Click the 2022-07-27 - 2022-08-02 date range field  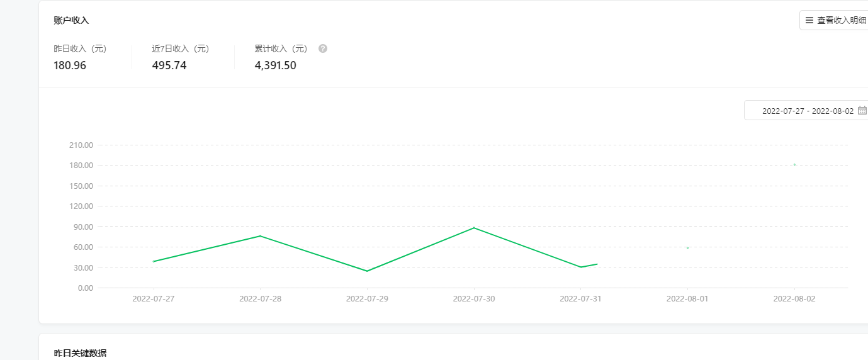(x=806, y=110)
